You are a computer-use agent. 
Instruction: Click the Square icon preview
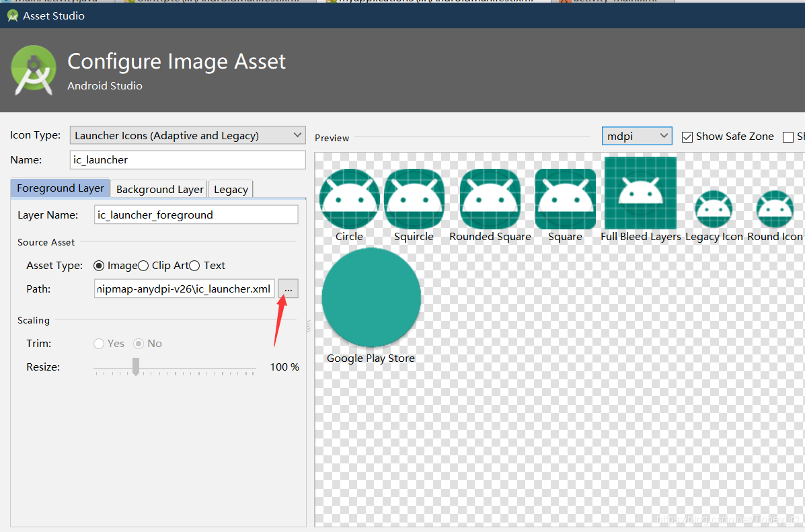(x=565, y=198)
